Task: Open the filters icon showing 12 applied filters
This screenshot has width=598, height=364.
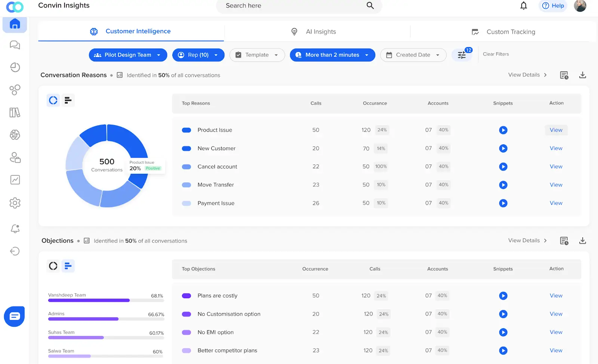Action: coord(462,55)
